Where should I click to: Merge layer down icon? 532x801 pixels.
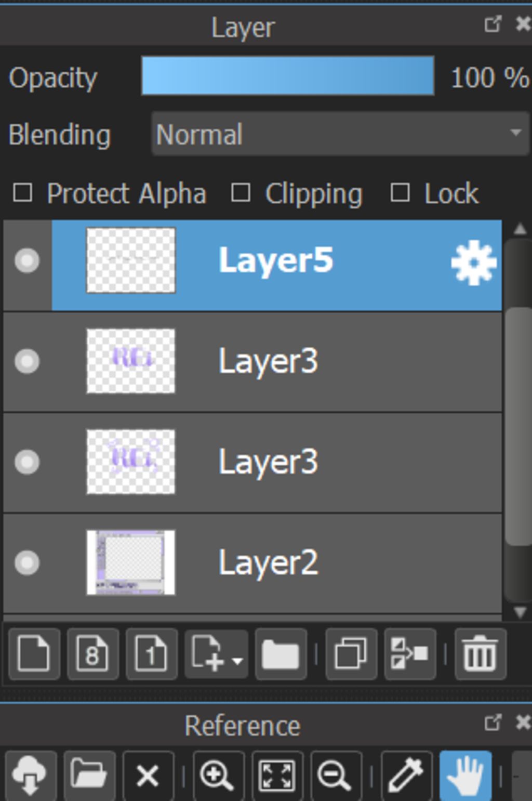tap(409, 654)
